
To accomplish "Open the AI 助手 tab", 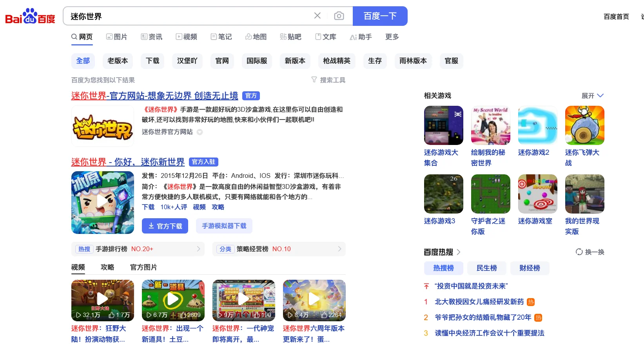I will [x=361, y=37].
